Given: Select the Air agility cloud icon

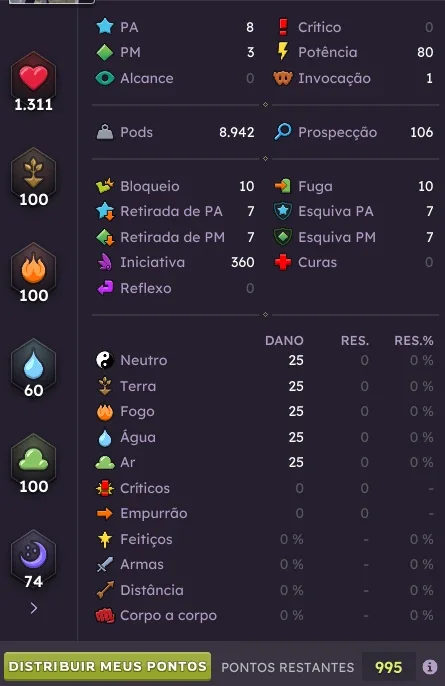Looking at the screenshot, I should tap(33, 459).
